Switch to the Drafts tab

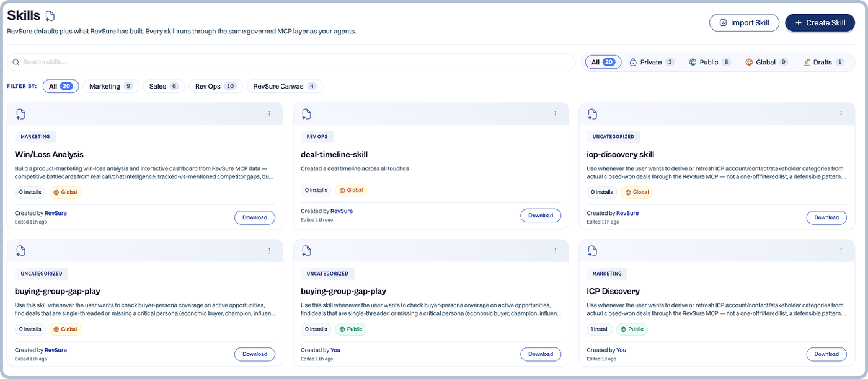(x=823, y=62)
